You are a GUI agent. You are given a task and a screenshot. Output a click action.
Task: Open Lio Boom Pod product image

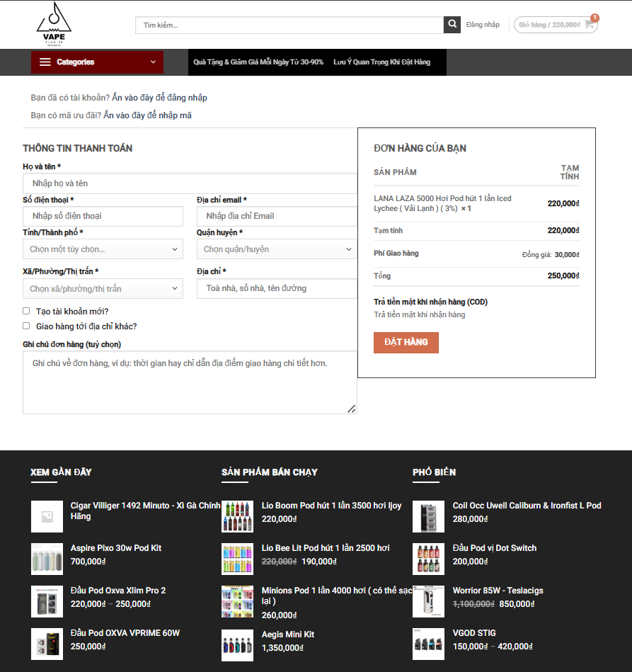point(237,516)
